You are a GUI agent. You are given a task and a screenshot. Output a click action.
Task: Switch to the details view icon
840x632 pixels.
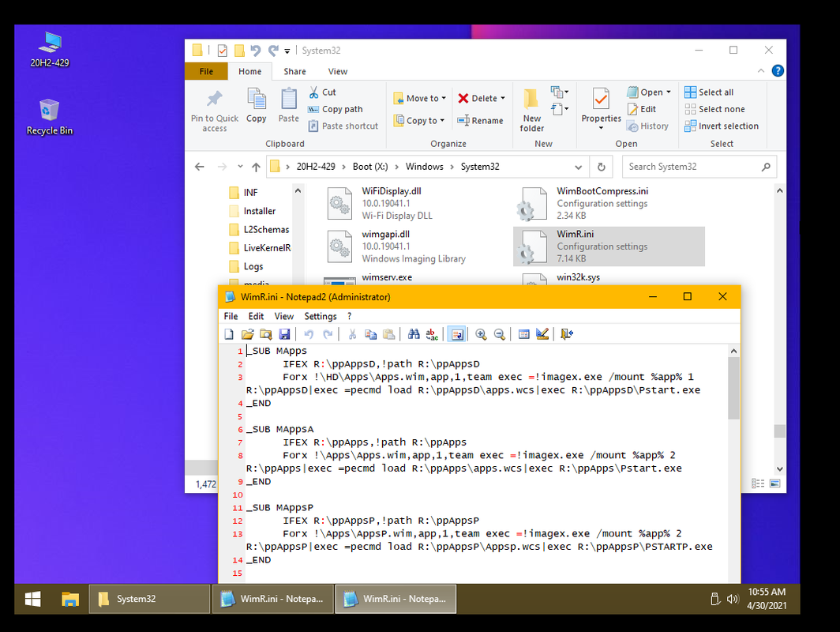[758, 483]
